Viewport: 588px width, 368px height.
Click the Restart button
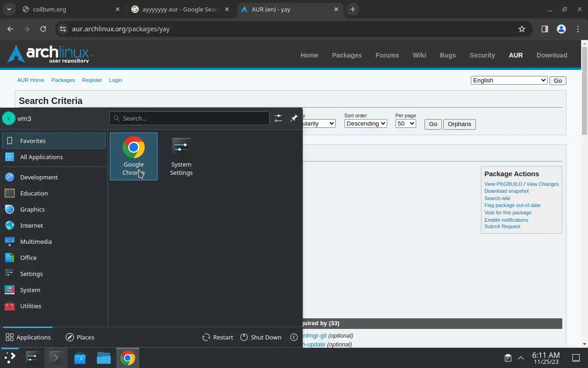tap(218, 337)
